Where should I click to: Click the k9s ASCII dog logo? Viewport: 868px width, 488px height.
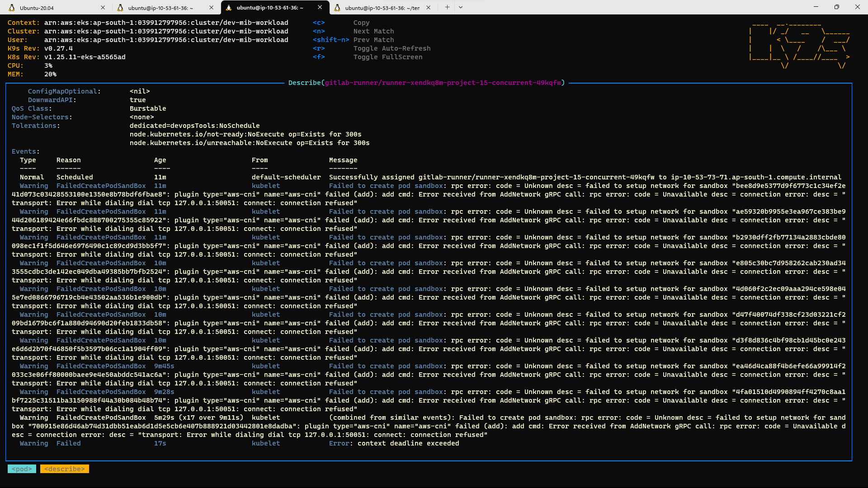coord(800,45)
